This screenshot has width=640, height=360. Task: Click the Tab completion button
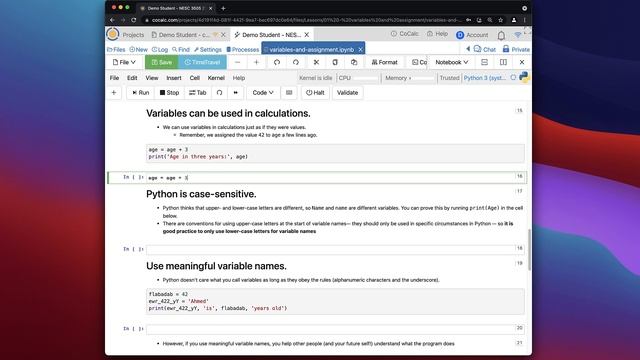[198, 93]
